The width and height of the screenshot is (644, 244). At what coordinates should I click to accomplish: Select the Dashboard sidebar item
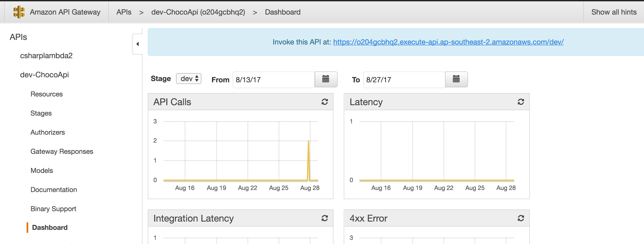pyautogui.click(x=50, y=228)
